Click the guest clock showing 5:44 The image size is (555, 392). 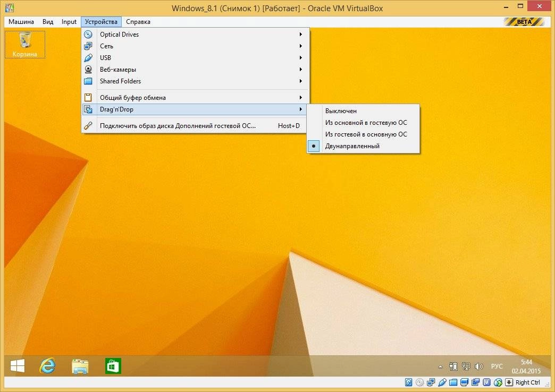click(x=526, y=367)
